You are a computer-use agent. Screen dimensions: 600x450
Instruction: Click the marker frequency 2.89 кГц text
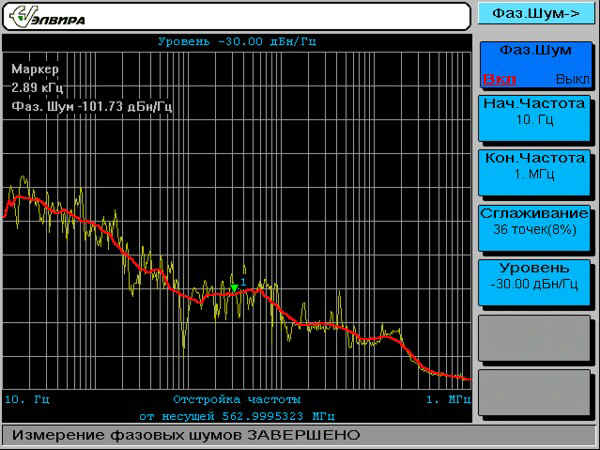click(x=37, y=88)
